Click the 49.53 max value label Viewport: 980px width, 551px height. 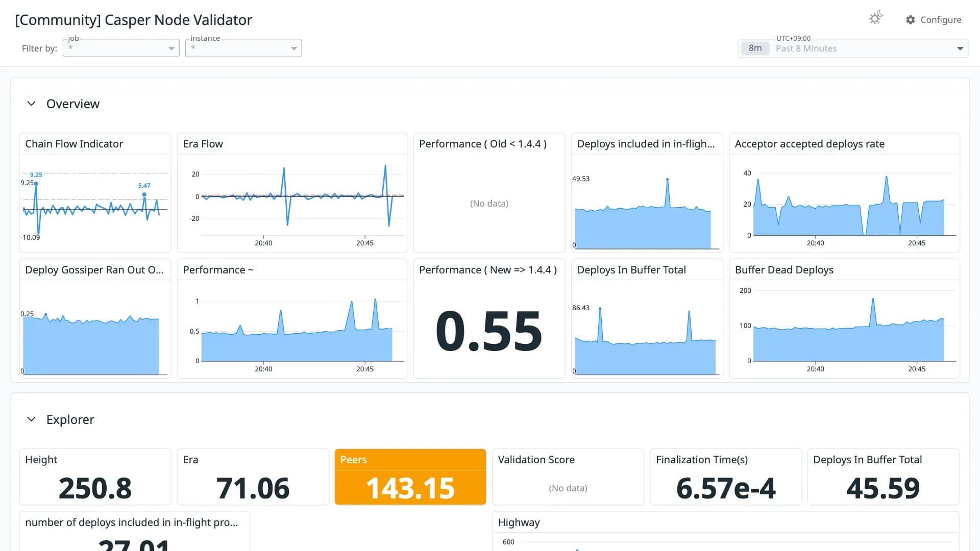[581, 179]
